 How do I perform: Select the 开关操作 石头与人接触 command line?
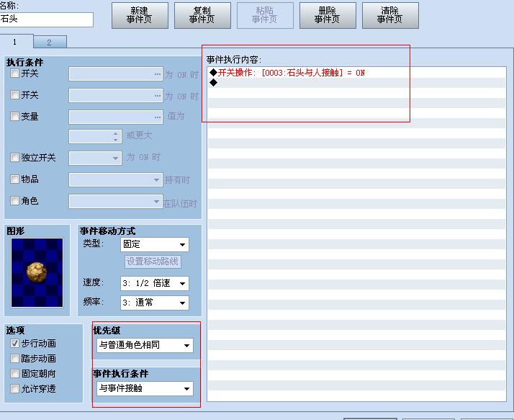(356, 73)
